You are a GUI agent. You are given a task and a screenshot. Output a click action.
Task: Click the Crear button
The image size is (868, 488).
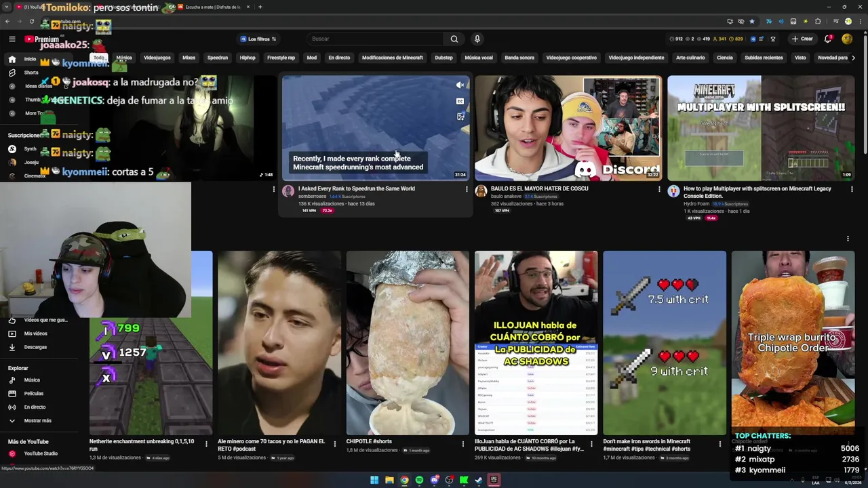tap(802, 39)
